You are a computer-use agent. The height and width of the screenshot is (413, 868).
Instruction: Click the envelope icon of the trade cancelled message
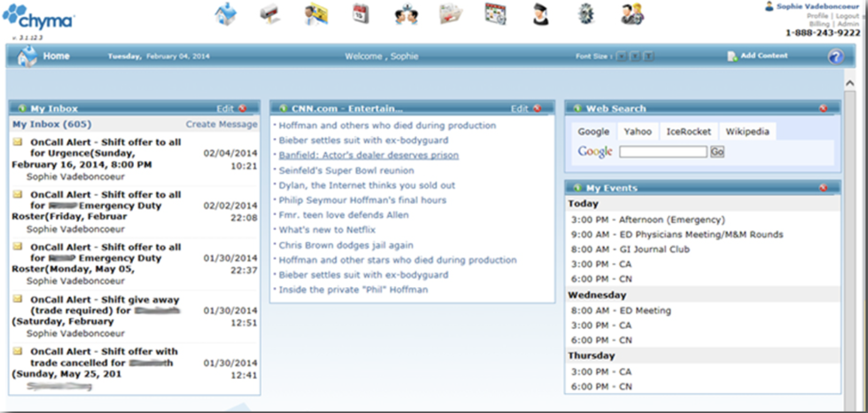point(17,352)
